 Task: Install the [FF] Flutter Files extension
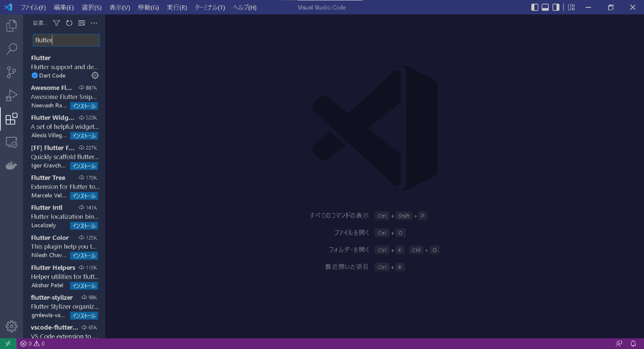pos(84,166)
